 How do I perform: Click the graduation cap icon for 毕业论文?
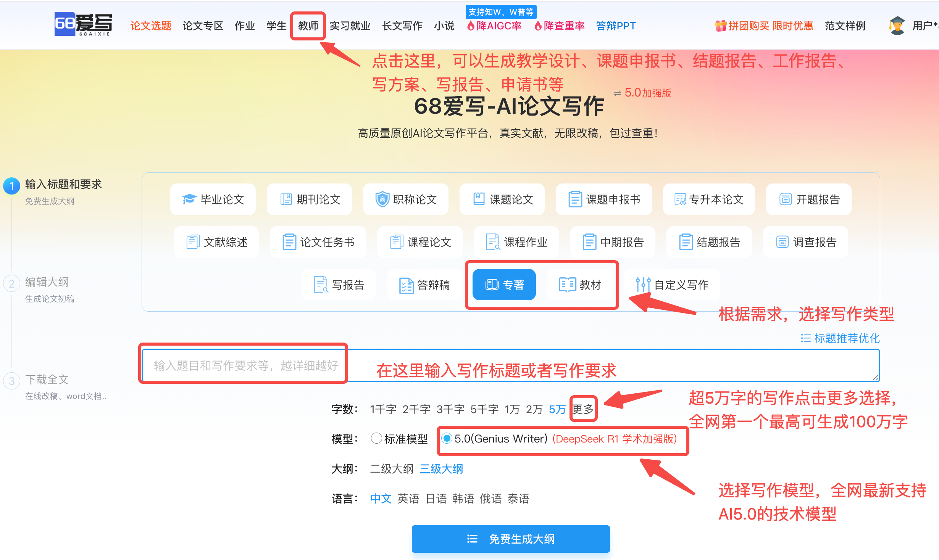(190, 199)
